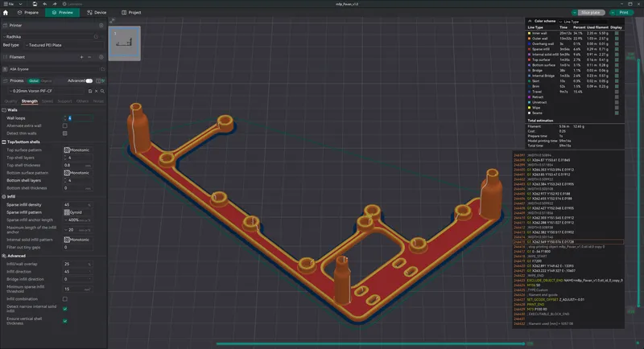Switch to the Prepare tab
The width and height of the screenshot is (644, 349).
pyautogui.click(x=28, y=13)
